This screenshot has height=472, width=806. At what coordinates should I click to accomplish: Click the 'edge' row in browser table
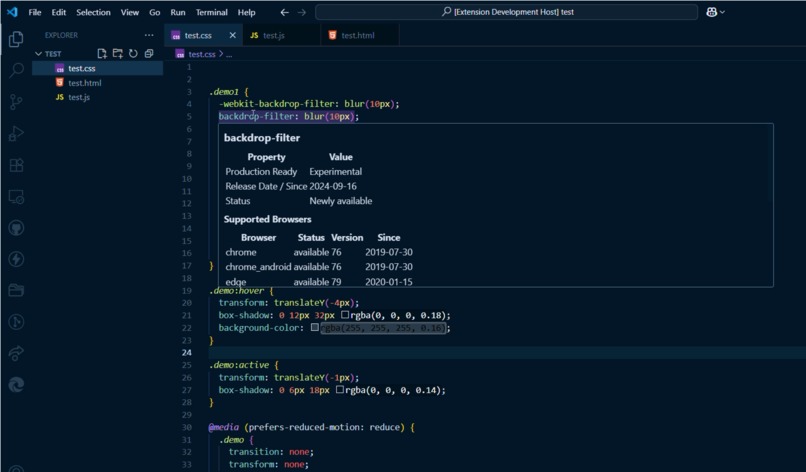(x=319, y=281)
